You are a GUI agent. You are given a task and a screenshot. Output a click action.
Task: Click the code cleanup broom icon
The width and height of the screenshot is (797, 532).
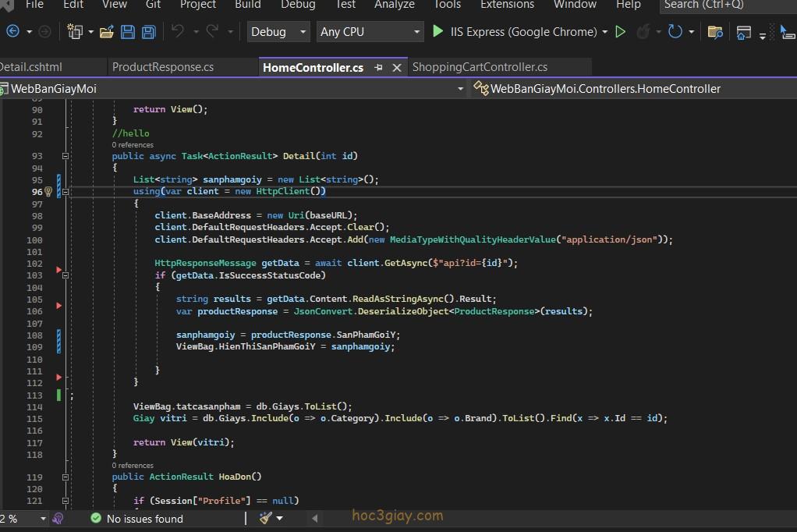(265, 518)
